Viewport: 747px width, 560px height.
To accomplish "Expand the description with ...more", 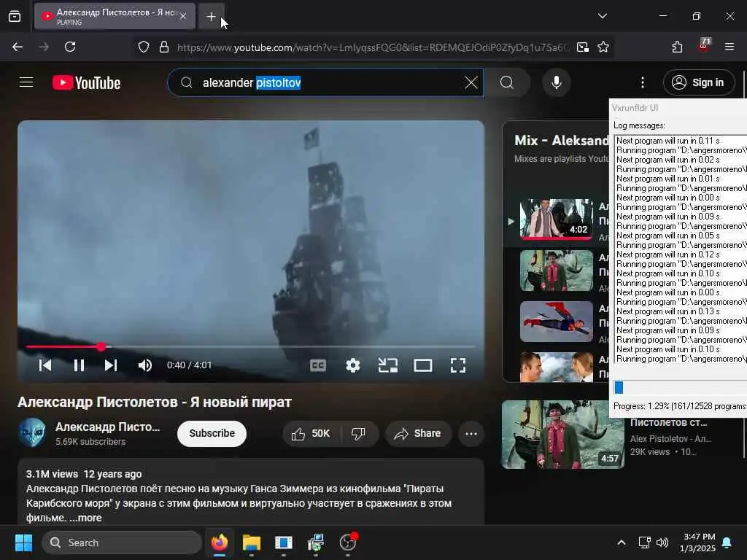I will [x=86, y=518].
